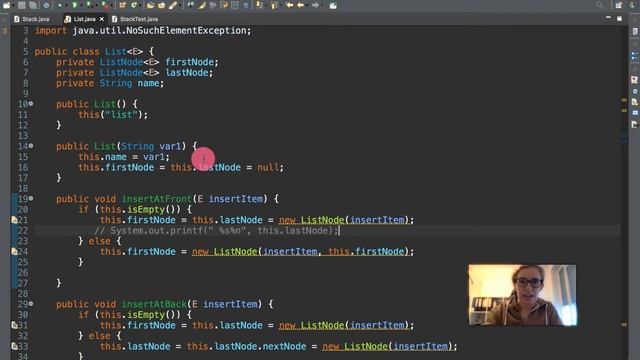Close the List.java tab
Viewport: 640px width, 360px height.
(102, 19)
